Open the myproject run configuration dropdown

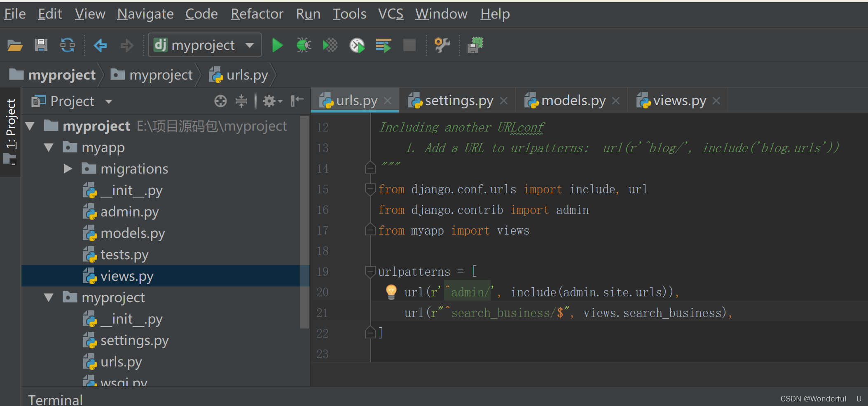coord(205,45)
